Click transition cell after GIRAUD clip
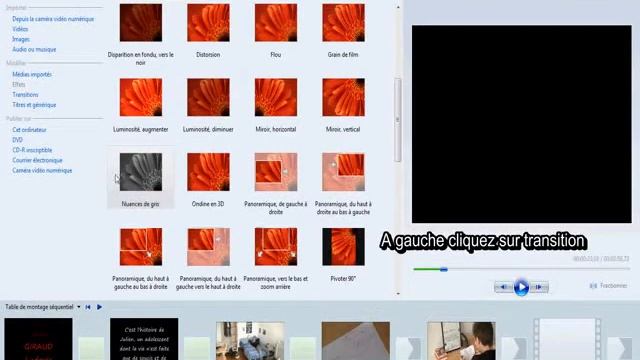This screenshot has height=360, width=640. [x=91, y=349]
